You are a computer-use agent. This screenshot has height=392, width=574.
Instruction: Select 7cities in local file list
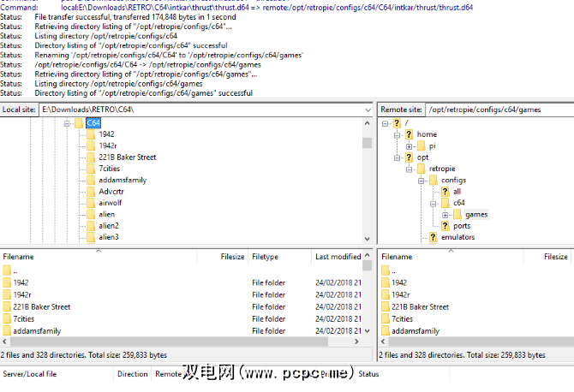click(23, 319)
